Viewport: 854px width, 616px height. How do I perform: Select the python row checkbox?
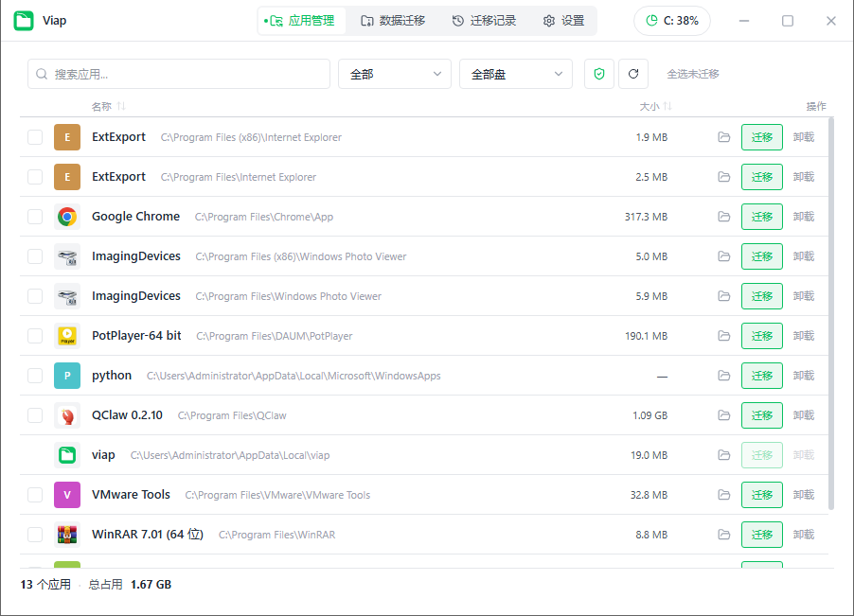pyautogui.click(x=35, y=376)
